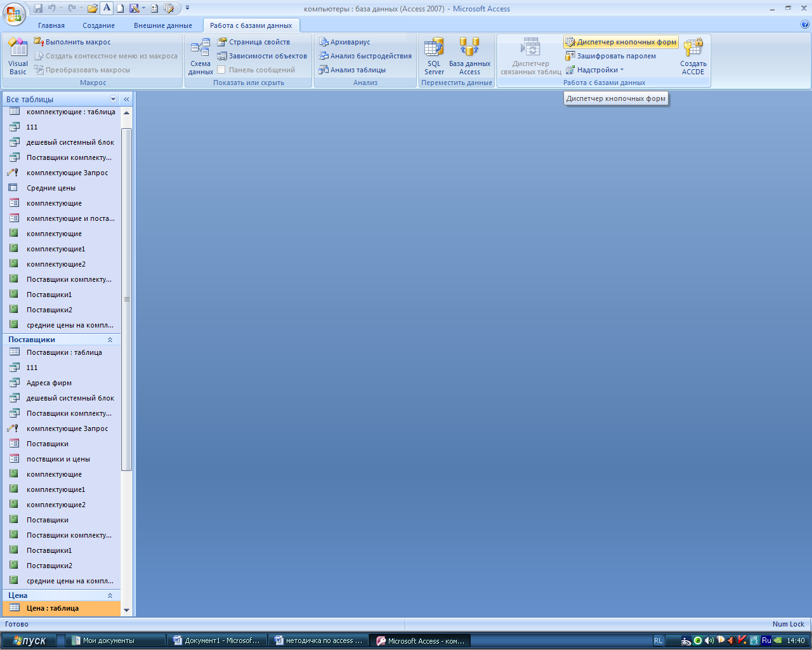Switch to Создание ribbon tab
Viewport: 812px width, 650px height.
(x=98, y=25)
